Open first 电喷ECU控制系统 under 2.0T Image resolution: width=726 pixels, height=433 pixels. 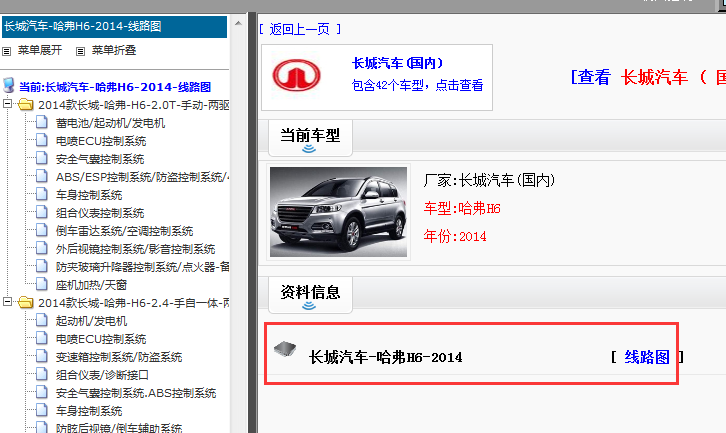click(x=101, y=141)
